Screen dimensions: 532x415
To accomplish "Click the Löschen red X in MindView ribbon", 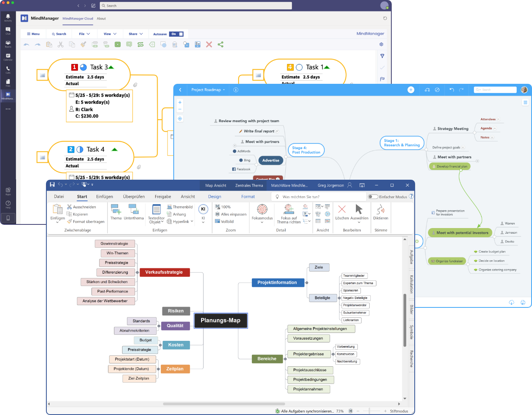I will tap(342, 212).
